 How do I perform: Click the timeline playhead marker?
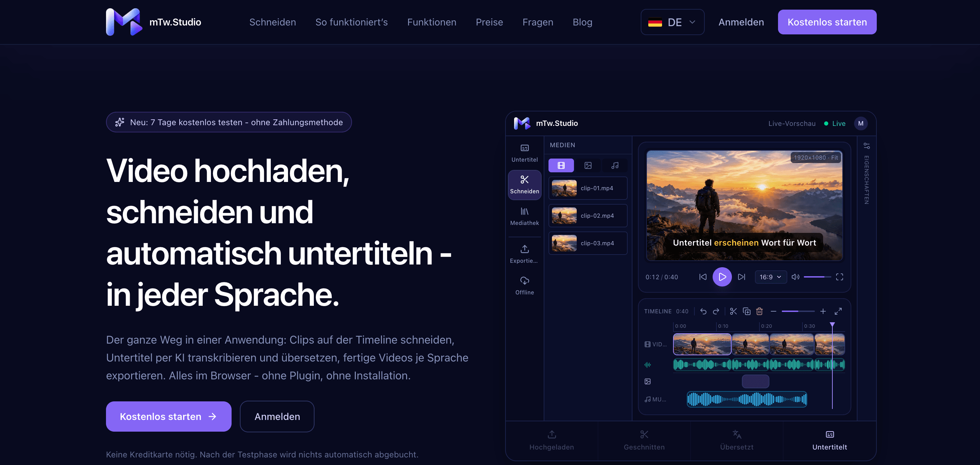pos(832,325)
